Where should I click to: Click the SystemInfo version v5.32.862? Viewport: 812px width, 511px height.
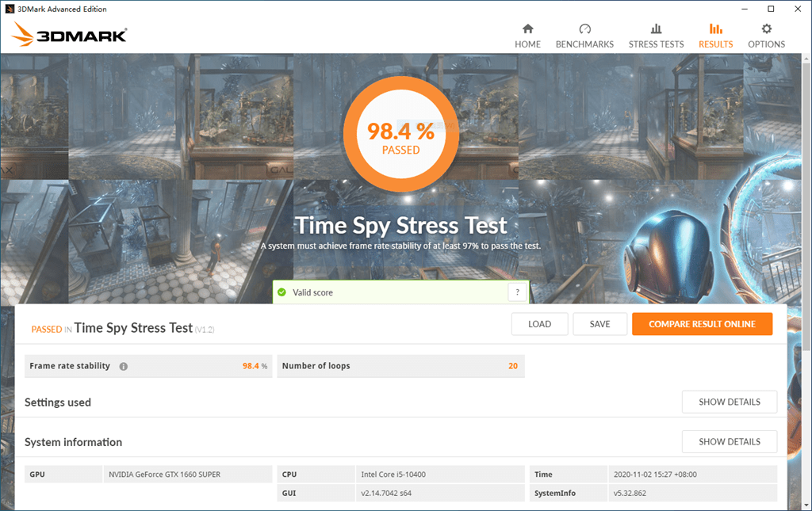click(x=630, y=493)
